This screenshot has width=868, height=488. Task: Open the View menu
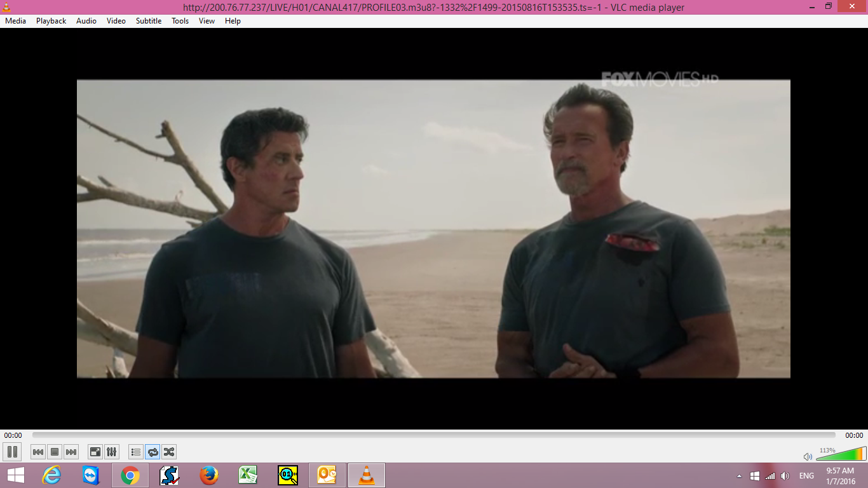point(207,21)
